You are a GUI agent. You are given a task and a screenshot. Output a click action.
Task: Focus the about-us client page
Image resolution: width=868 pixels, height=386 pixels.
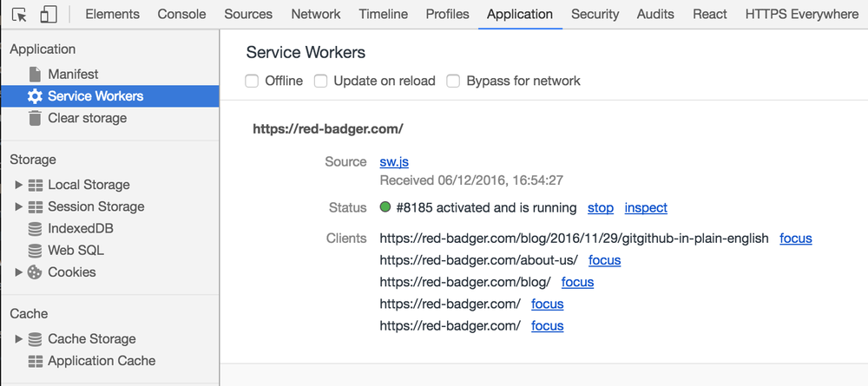coord(604,260)
